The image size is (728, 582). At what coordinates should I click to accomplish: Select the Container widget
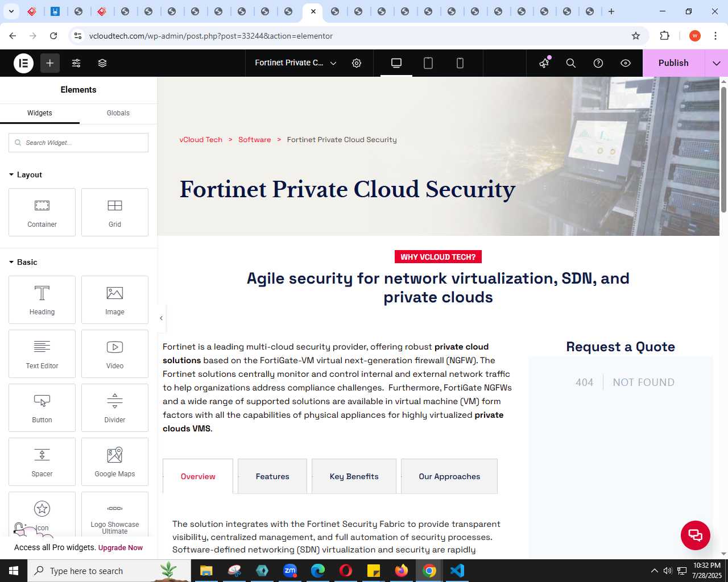pyautogui.click(x=42, y=212)
